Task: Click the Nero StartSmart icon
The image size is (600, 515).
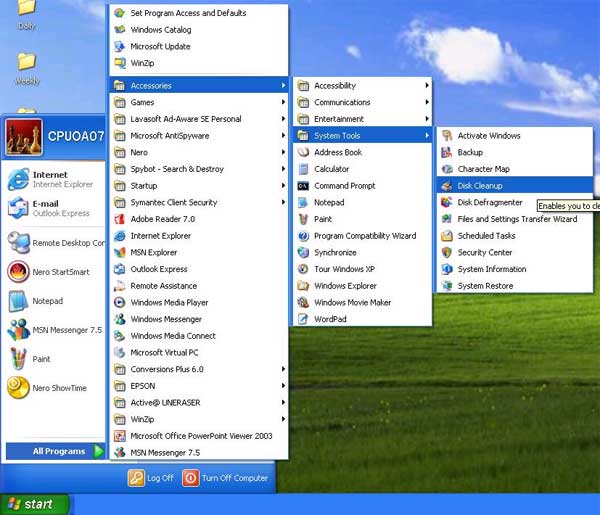Action: [18, 271]
